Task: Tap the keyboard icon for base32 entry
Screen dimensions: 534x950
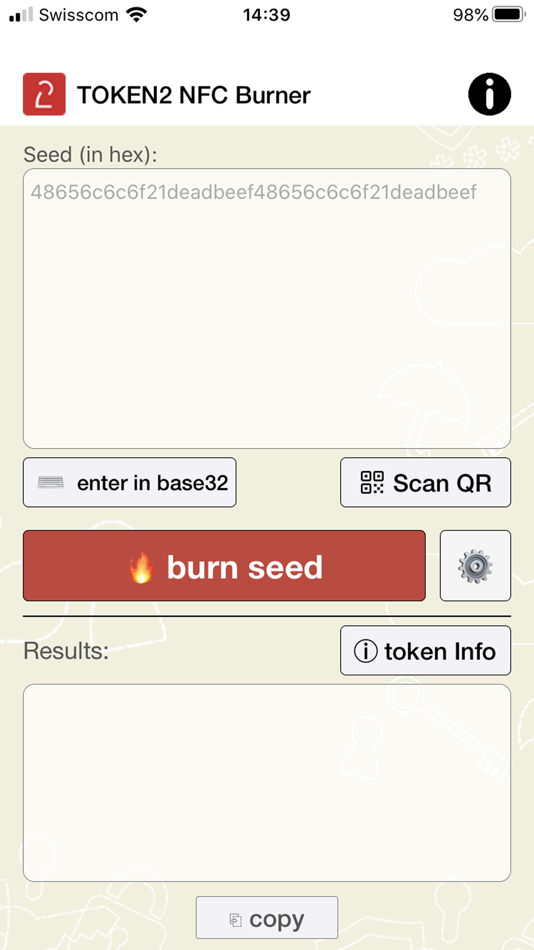Action: [51, 483]
